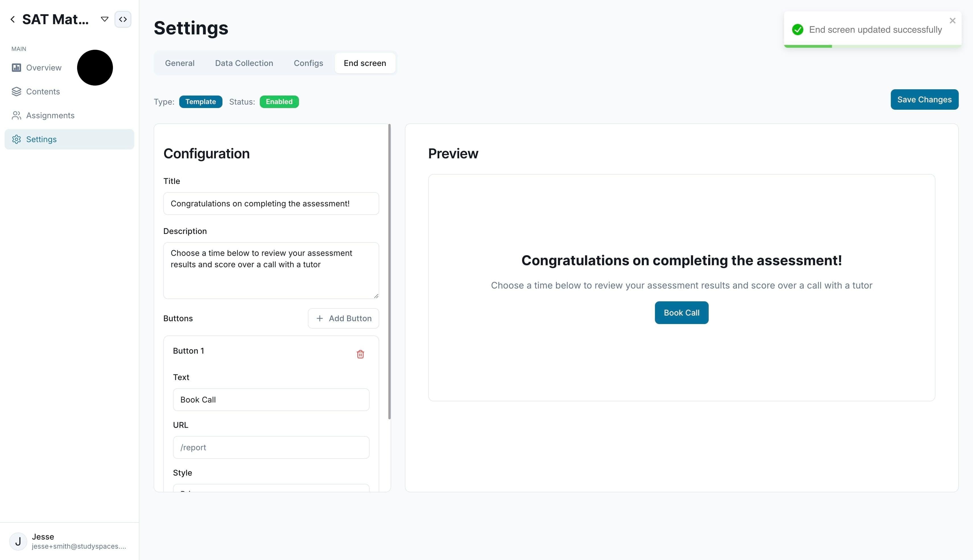Open the Configs tab
The height and width of the screenshot is (560, 973).
308,63
